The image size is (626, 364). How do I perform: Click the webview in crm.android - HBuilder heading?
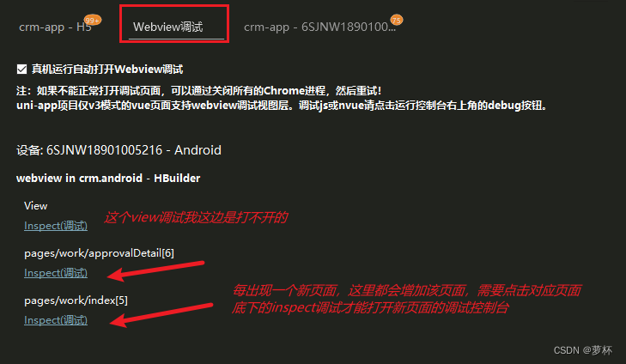tap(108, 178)
